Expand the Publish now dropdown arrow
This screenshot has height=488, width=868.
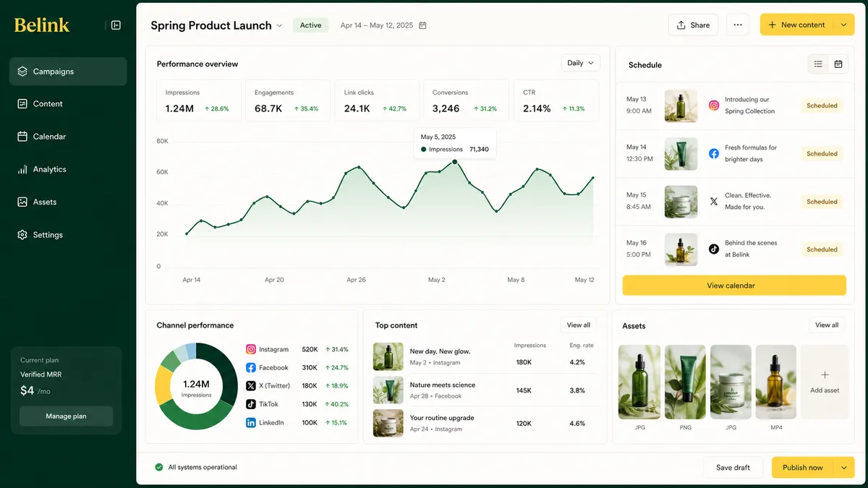[x=843, y=468]
